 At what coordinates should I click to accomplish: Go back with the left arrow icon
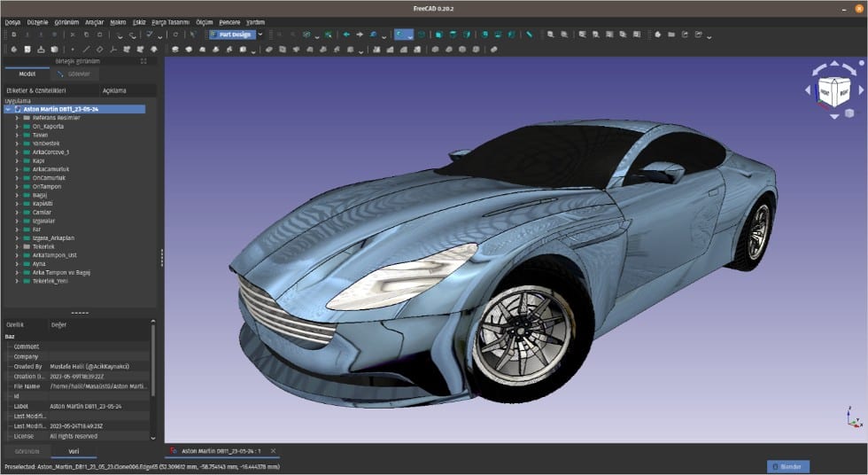click(346, 35)
